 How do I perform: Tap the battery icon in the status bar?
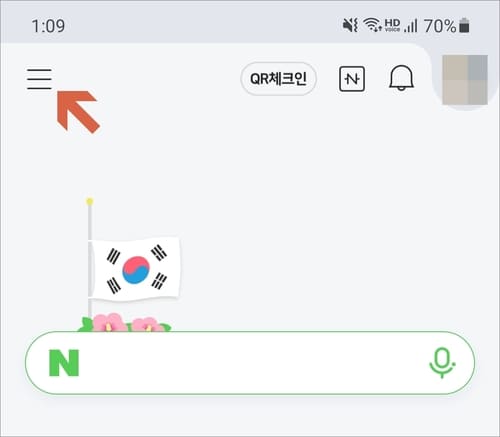tap(464, 26)
